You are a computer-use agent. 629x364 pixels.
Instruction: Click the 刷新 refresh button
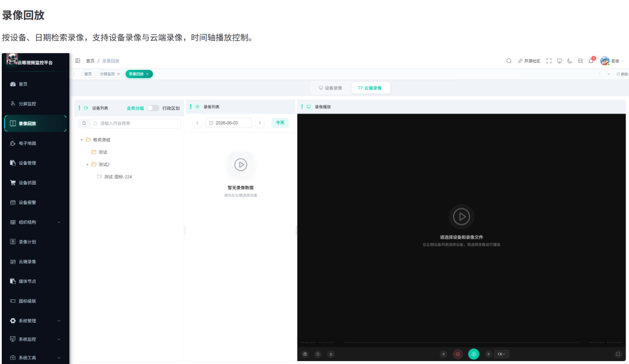(x=622, y=74)
